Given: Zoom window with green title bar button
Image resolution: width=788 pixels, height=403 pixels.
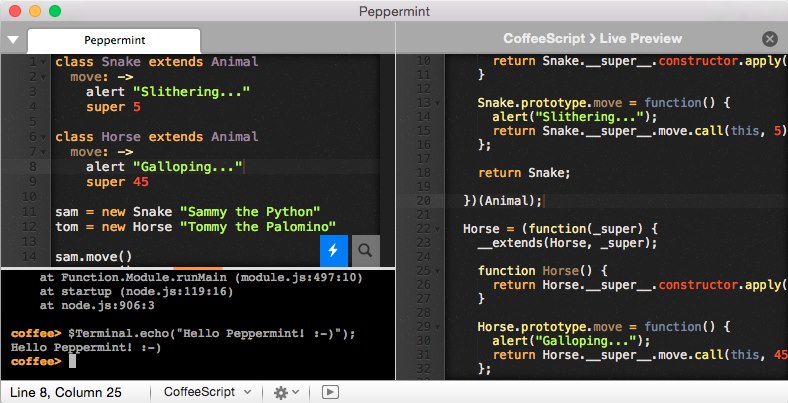Looking at the screenshot, I should point(55,11).
